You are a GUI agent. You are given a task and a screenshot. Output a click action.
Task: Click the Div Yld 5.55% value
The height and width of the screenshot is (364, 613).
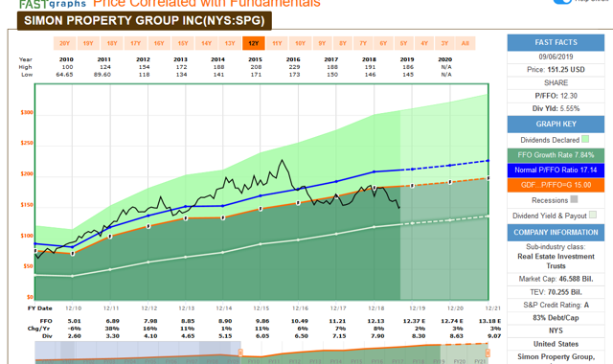570,108
